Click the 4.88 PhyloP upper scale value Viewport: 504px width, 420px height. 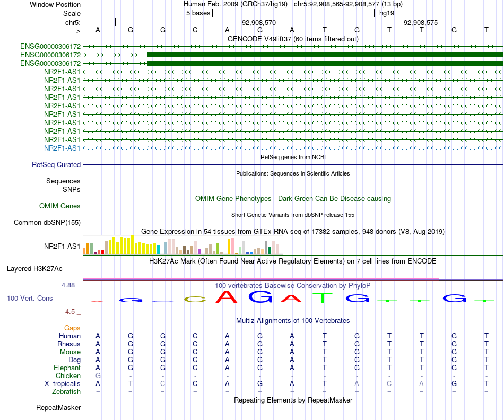pos(68,285)
